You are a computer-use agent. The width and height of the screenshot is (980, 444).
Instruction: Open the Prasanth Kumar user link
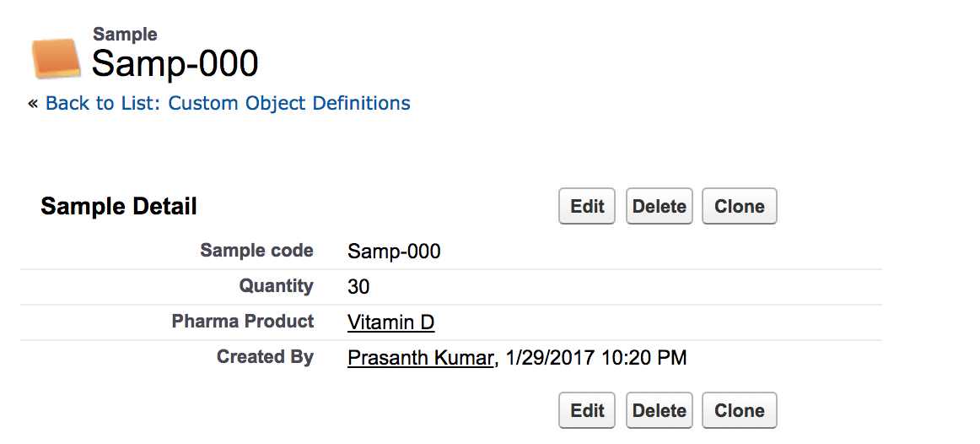[x=420, y=358]
